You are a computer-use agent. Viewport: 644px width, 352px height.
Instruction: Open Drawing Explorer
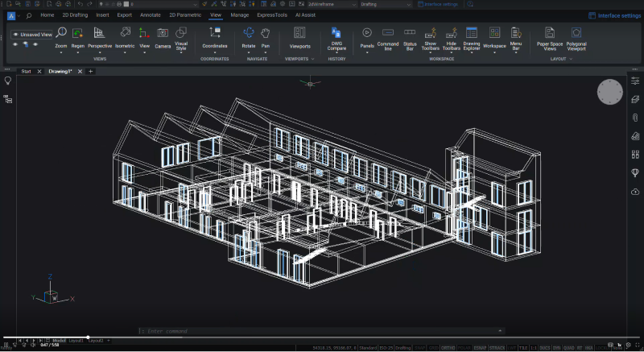[472, 32]
